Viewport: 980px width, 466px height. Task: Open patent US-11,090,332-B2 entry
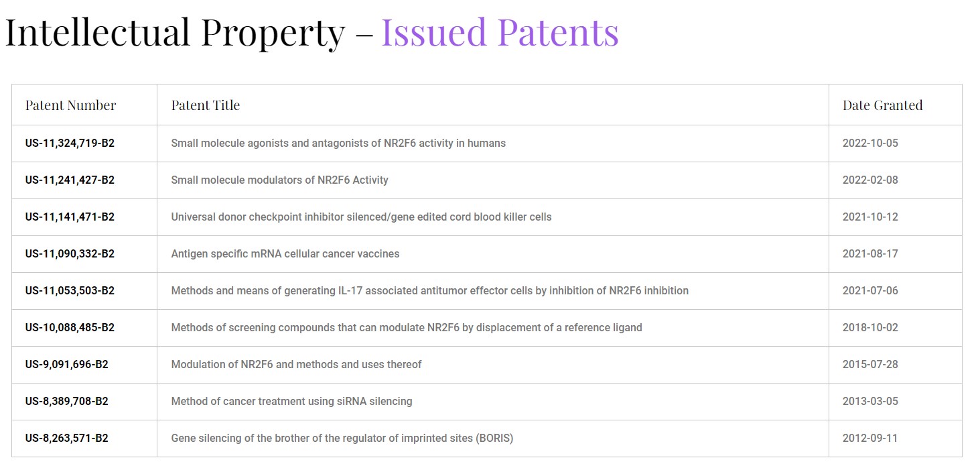click(x=70, y=253)
